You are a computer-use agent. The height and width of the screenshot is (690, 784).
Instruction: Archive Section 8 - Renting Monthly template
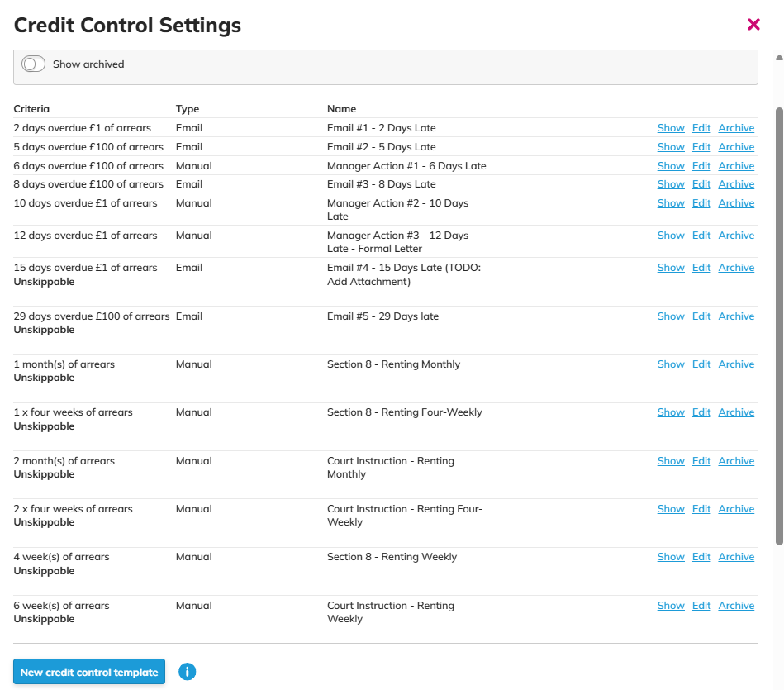click(x=736, y=364)
